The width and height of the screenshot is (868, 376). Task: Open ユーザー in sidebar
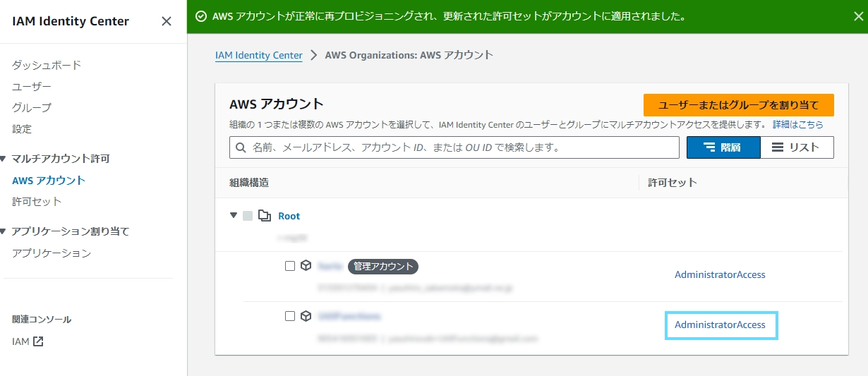[32, 86]
